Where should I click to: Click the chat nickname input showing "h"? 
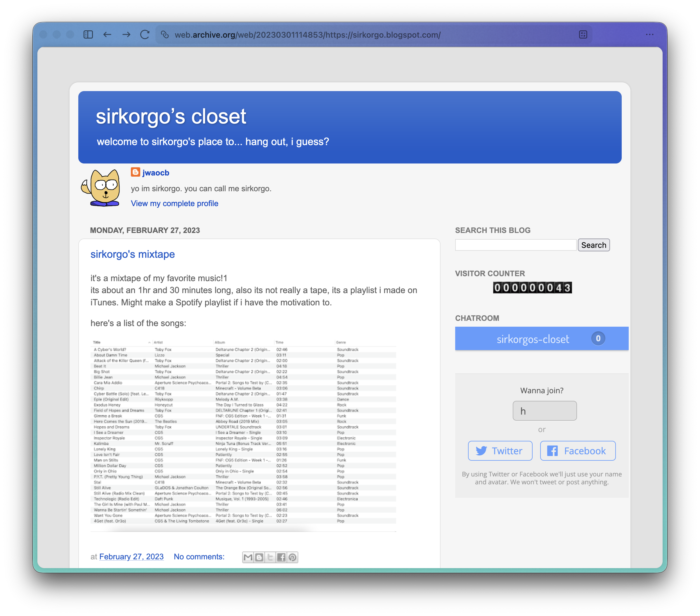(x=545, y=411)
